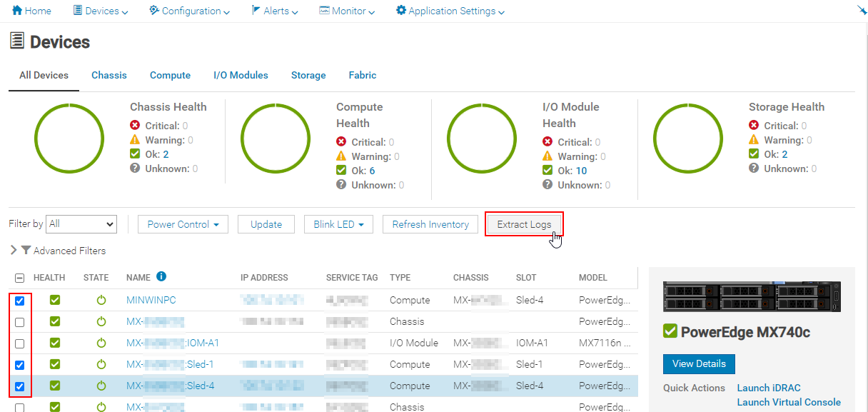This screenshot has height=412, width=868.
Task: Open the Filter by dropdown
Action: pyautogui.click(x=81, y=223)
